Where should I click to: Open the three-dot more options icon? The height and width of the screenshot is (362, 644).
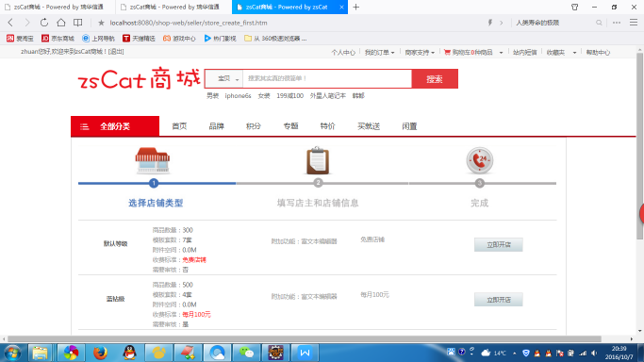(x=617, y=23)
